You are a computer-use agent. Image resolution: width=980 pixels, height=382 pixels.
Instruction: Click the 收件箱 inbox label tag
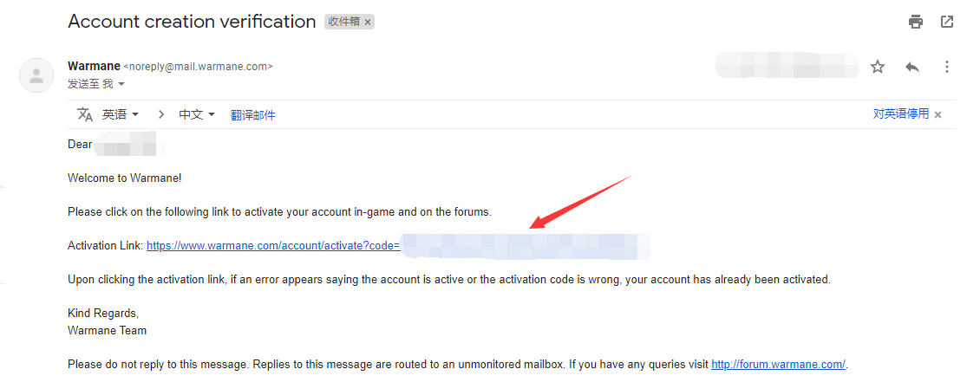[x=344, y=22]
